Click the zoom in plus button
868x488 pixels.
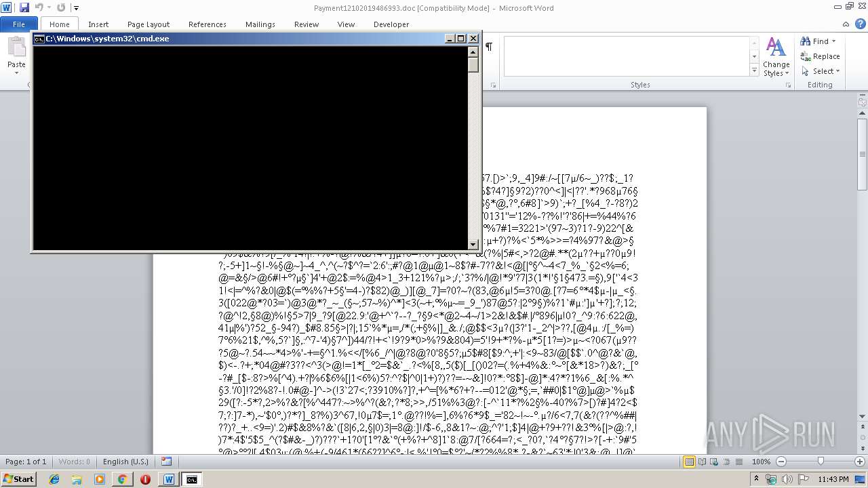(x=861, y=462)
